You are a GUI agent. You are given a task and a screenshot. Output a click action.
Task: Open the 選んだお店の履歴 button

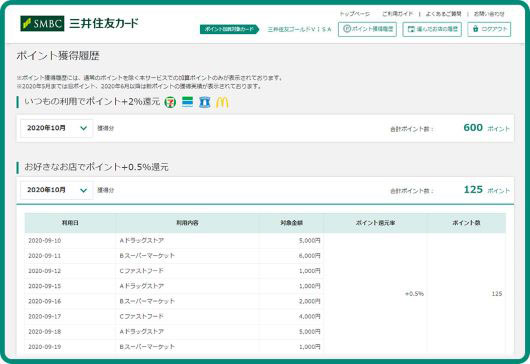tap(432, 29)
